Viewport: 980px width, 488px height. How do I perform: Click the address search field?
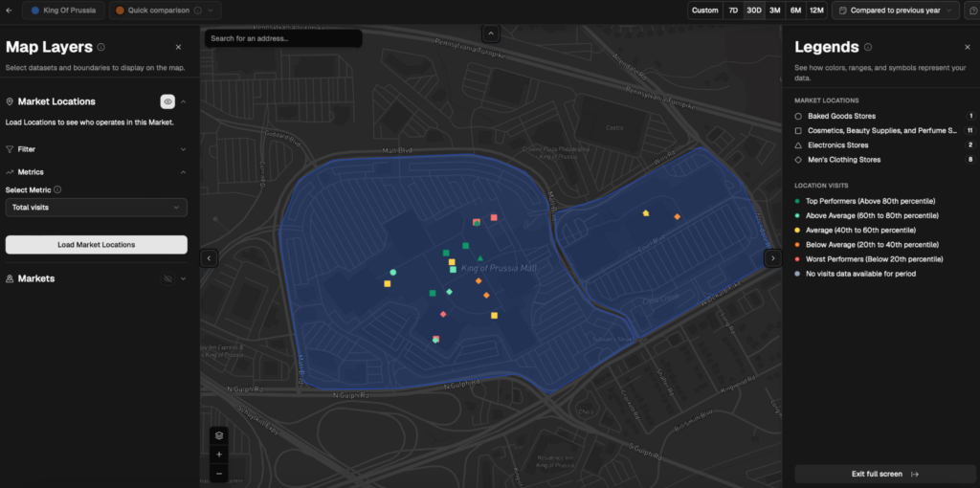pos(283,38)
